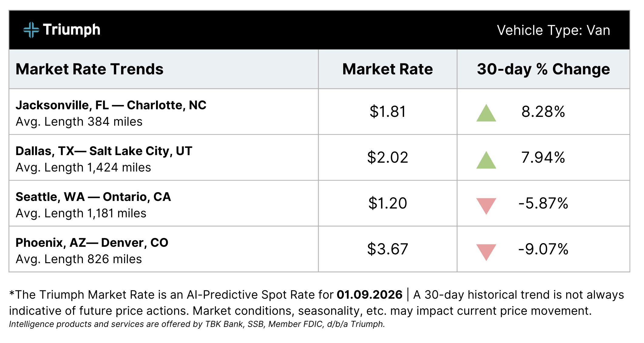Click the green up arrow beside 7.94%

tap(486, 161)
